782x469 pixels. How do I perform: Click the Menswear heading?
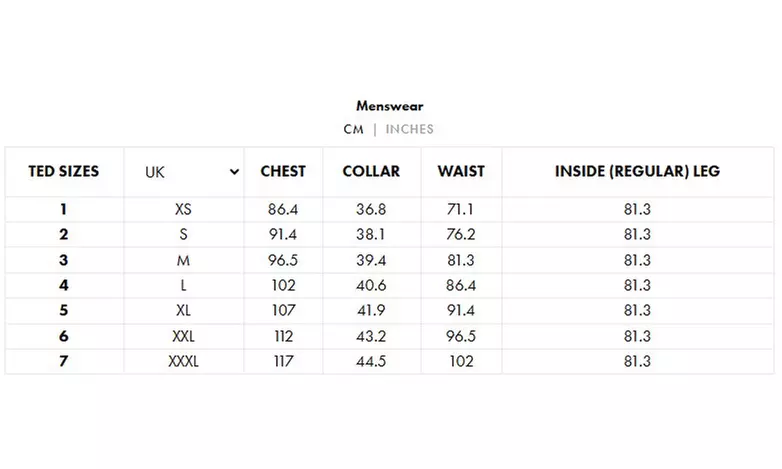coord(390,105)
